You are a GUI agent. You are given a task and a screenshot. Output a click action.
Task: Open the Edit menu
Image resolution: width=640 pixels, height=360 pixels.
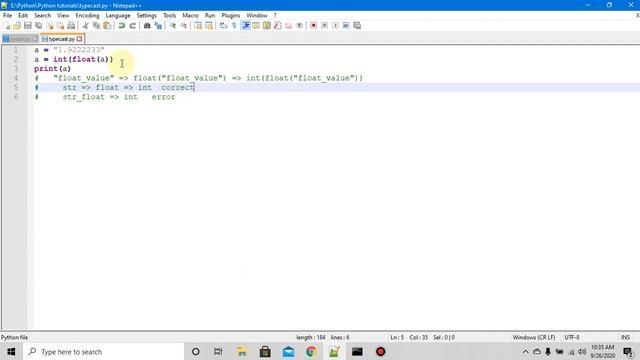(23, 16)
